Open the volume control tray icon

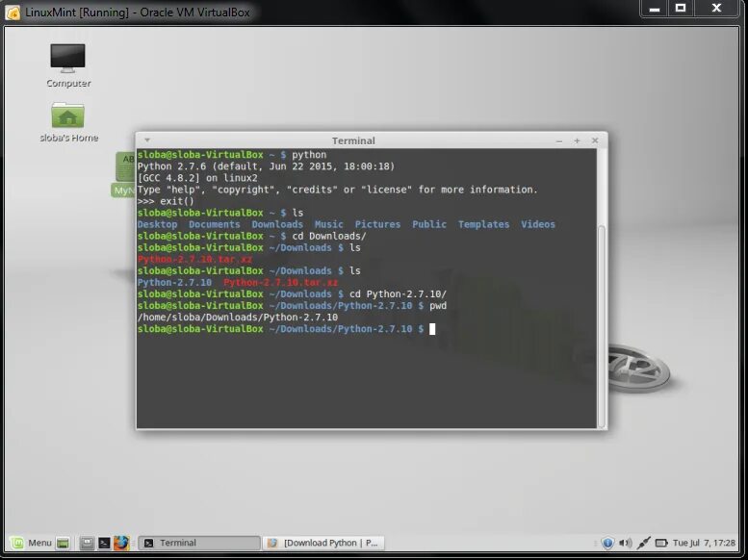(625, 543)
